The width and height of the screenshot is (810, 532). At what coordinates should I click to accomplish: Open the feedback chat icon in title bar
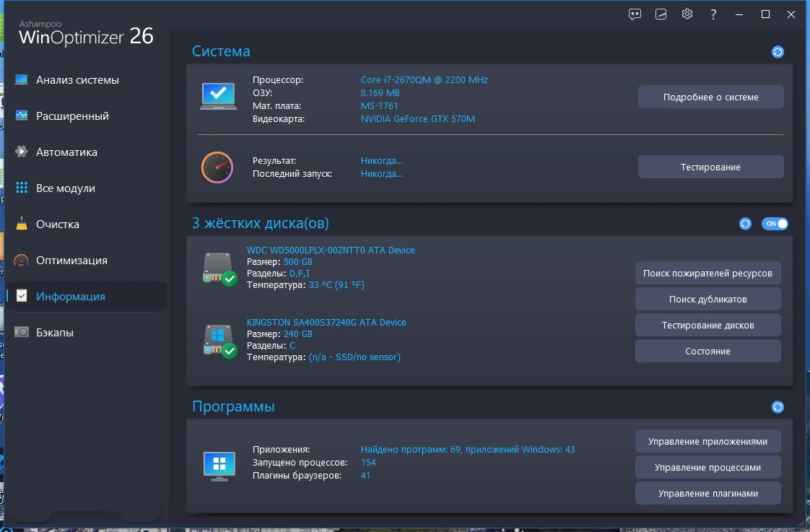(635, 14)
